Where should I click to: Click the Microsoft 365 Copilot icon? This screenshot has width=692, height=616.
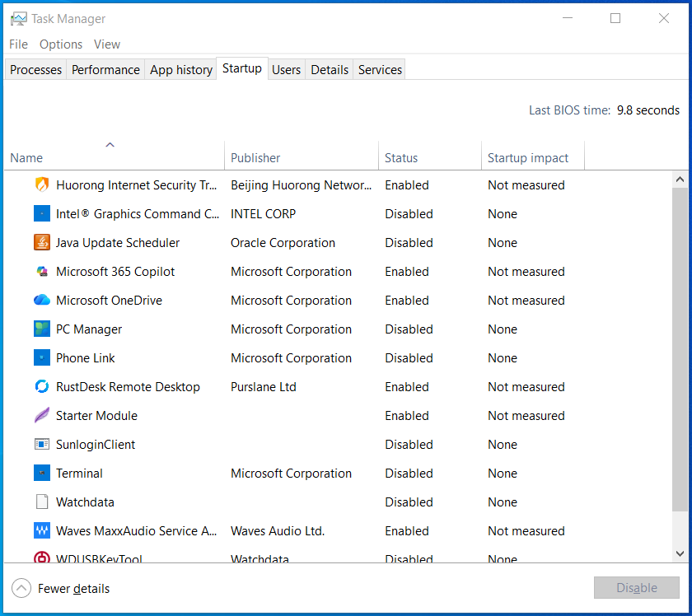pos(42,272)
